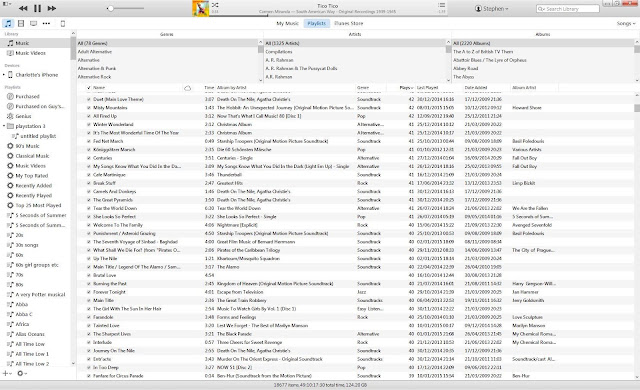The height and width of the screenshot is (390, 640).
Task: Uncheck the Fed Net March song
Action: point(89,141)
